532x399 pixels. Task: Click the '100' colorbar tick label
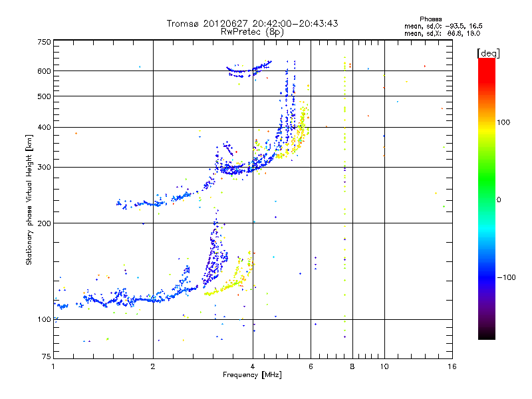[x=503, y=122]
